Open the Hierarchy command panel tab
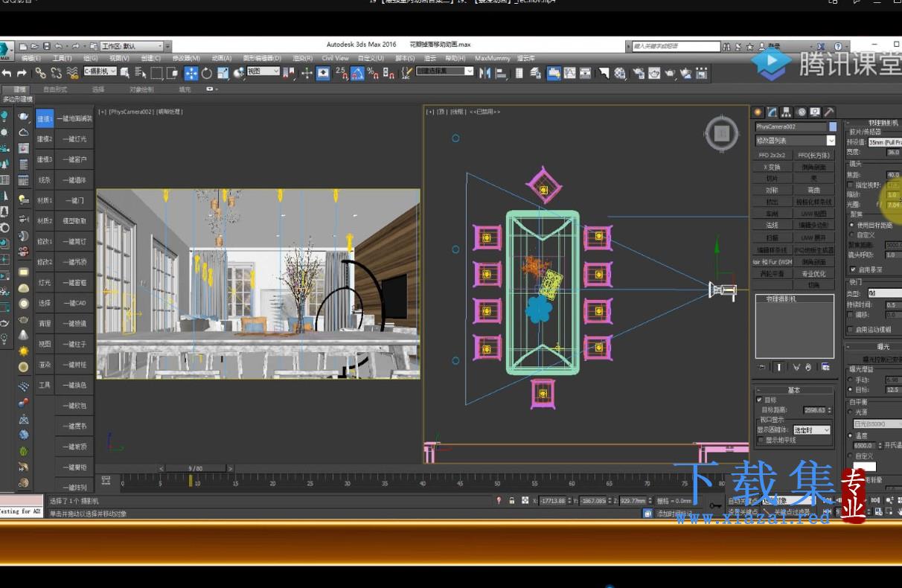The width and height of the screenshot is (902, 588). (787, 112)
